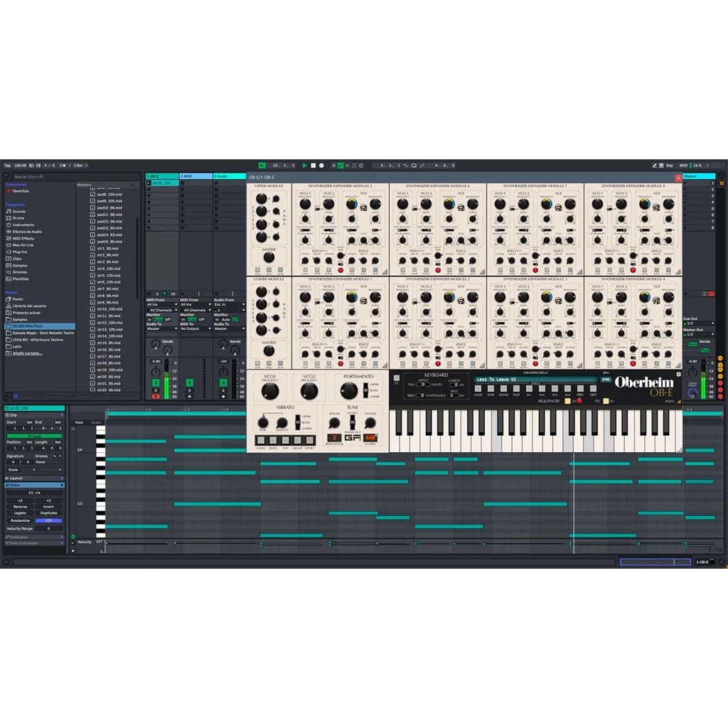
Task: Open Efectos de Audio category
Action: [x=26, y=231]
